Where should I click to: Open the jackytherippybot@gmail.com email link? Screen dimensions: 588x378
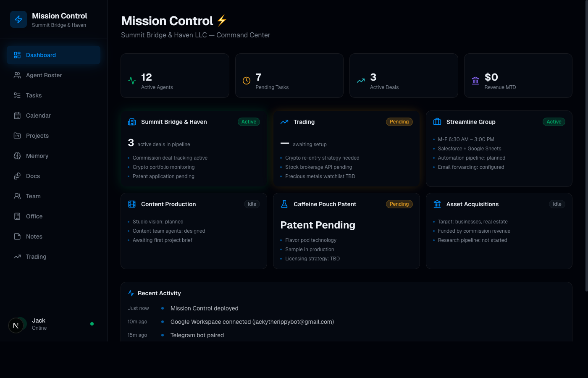(x=293, y=322)
